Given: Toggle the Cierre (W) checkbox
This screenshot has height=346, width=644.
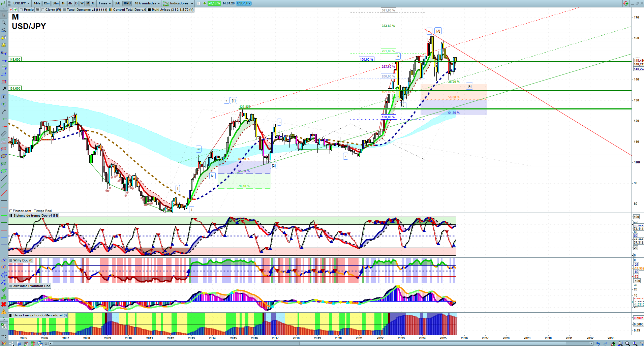Looking at the screenshot, I should click(x=43, y=10).
